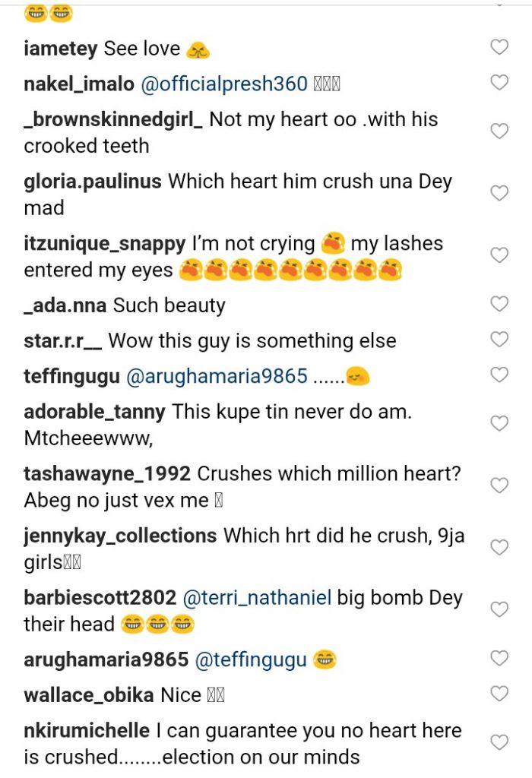Like wallace_obika's "Nice" comment
532x778 pixels.
[499, 694]
